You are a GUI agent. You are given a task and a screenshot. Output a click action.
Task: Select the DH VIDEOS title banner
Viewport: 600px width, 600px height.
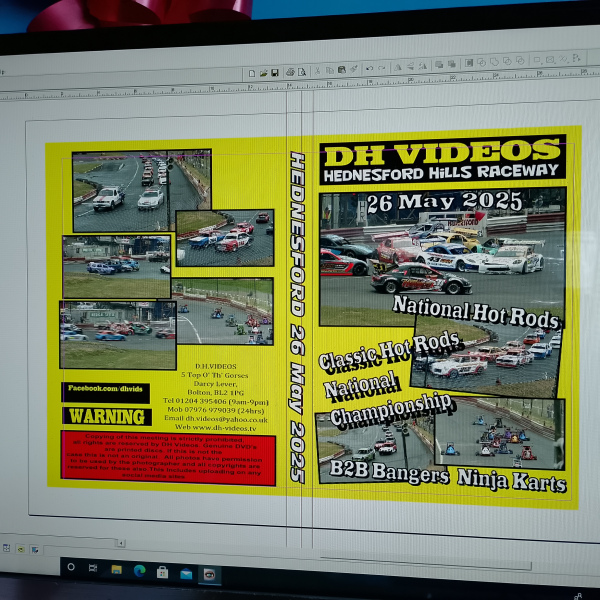pyautogui.click(x=442, y=160)
